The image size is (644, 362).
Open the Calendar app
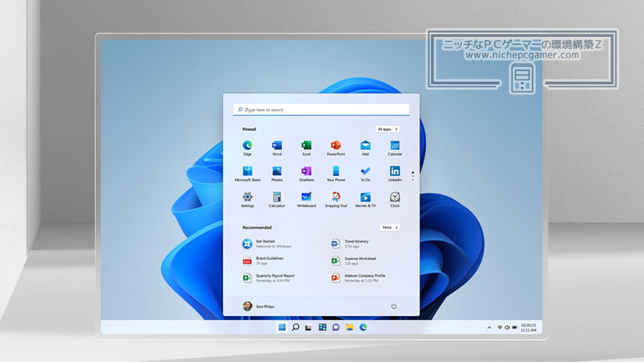click(x=395, y=147)
